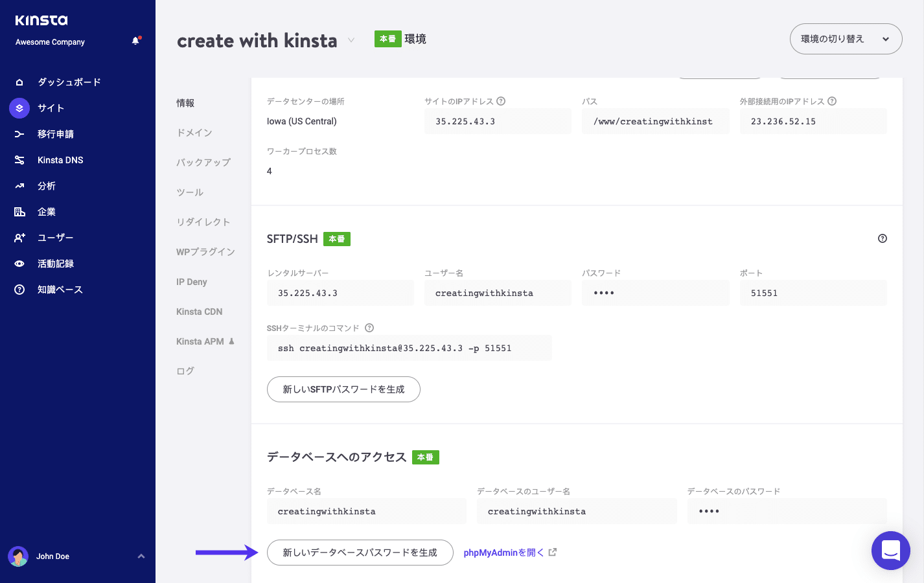924x583 pixels.
Task: Click the 新しいSFTPパスワードを生成 button
Action: (x=343, y=389)
